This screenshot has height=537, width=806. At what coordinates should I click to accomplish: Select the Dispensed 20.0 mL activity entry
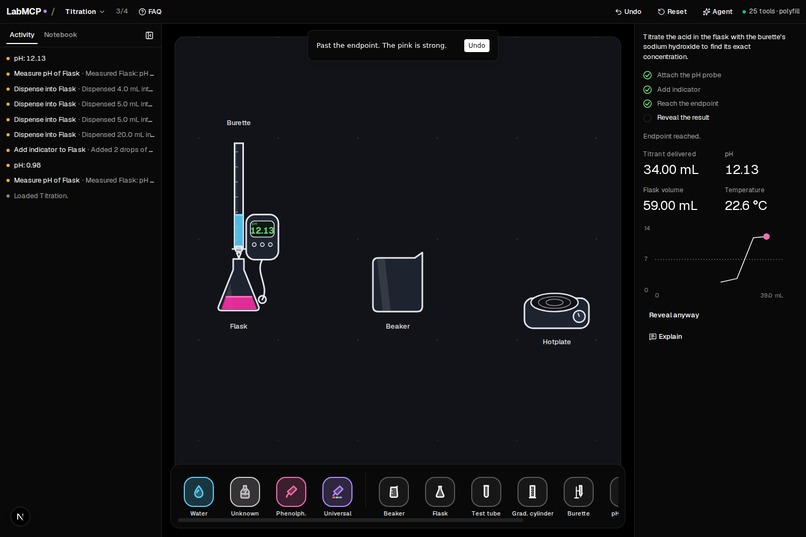tap(80, 135)
